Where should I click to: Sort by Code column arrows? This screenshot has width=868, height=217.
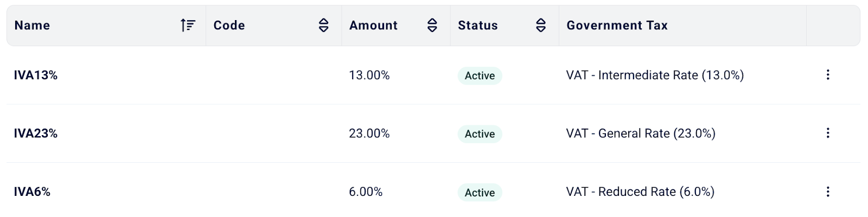(323, 25)
